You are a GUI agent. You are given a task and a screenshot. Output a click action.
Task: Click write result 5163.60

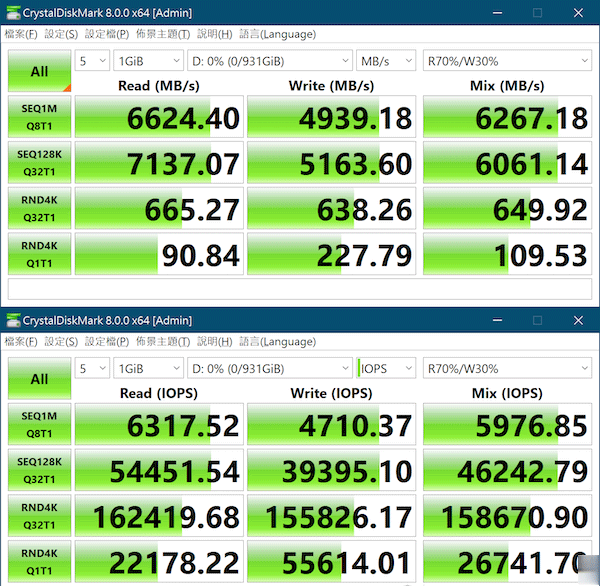tap(331, 163)
